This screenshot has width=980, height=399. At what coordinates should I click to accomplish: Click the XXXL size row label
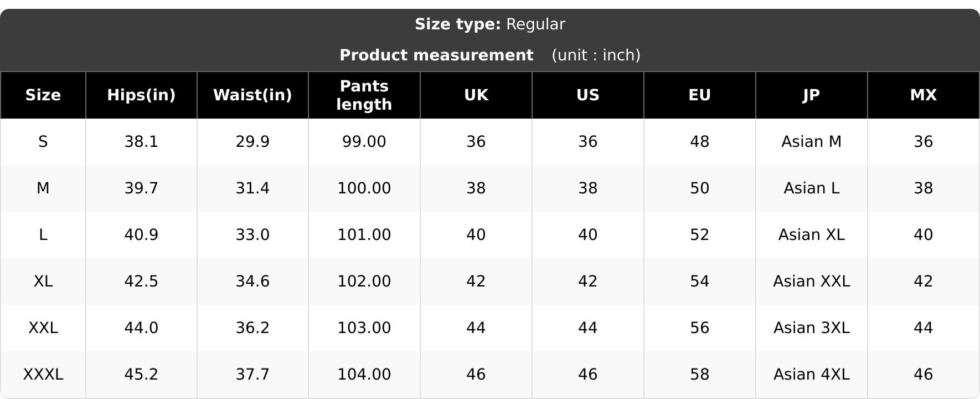pos(43,375)
